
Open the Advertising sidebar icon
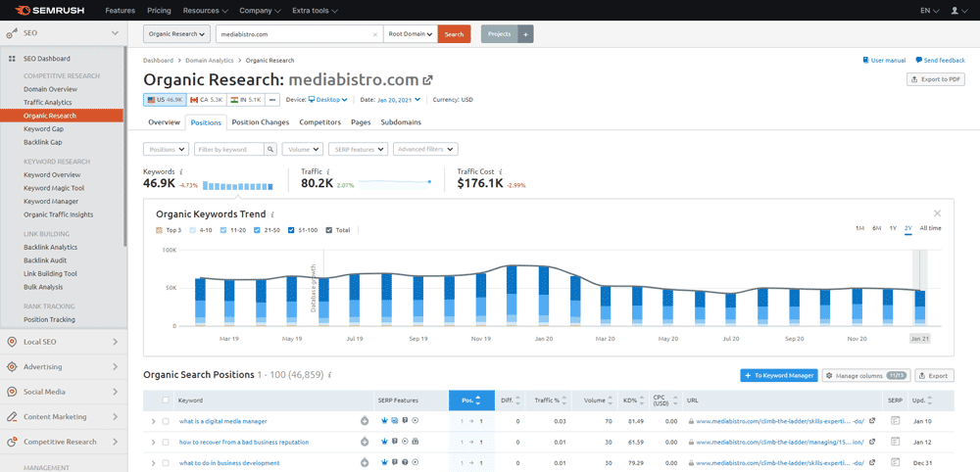pos(11,367)
